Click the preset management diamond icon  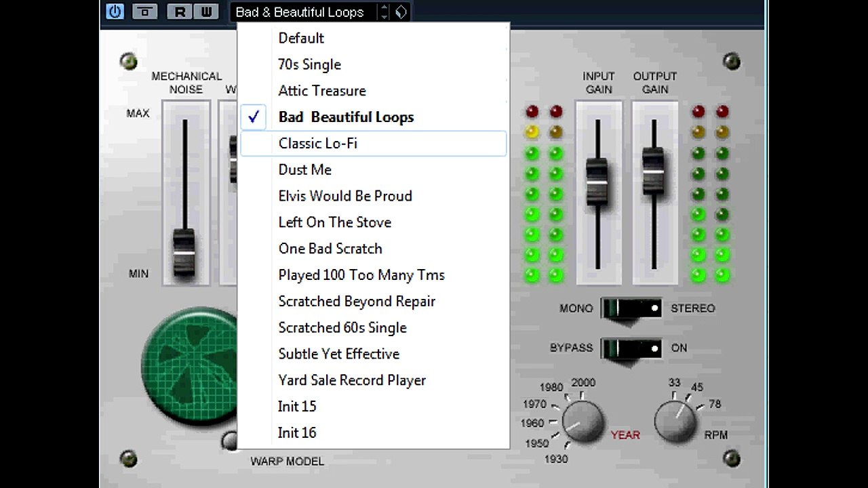[401, 12]
